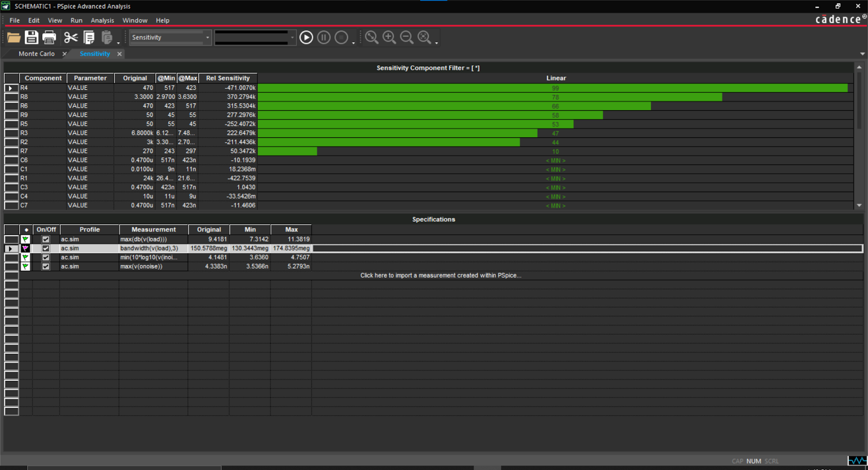Click the Parameter column header
Image resolution: width=868 pixels, height=470 pixels.
pos(91,78)
